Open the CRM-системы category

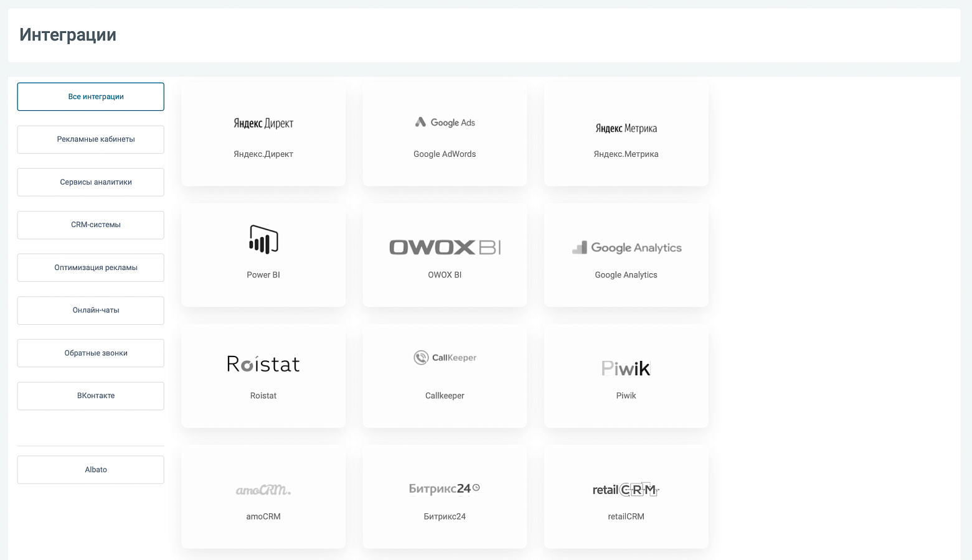pyautogui.click(x=91, y=225)
